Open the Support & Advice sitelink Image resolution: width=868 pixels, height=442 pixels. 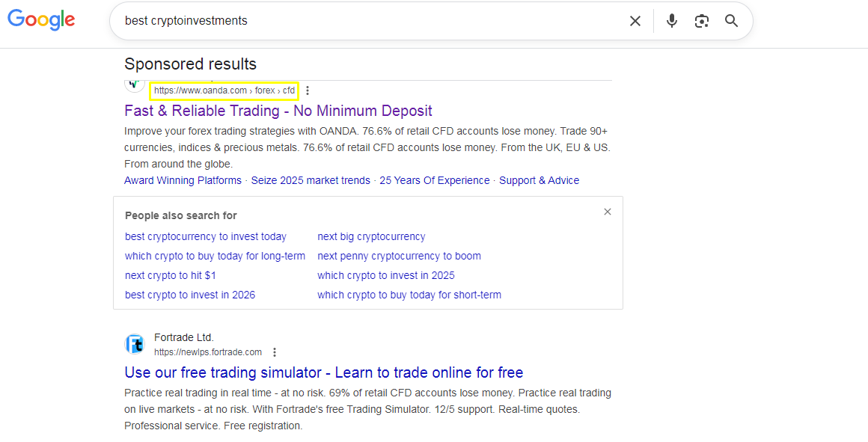point(540,180)
